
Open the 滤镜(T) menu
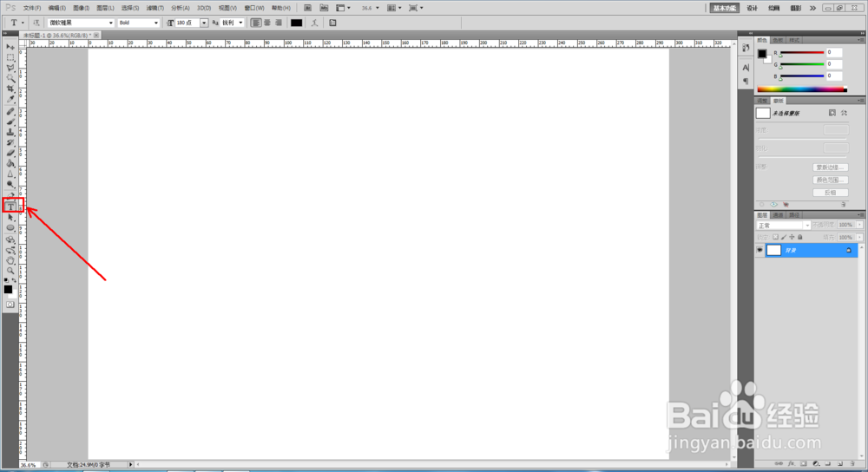tap(155, 8)
